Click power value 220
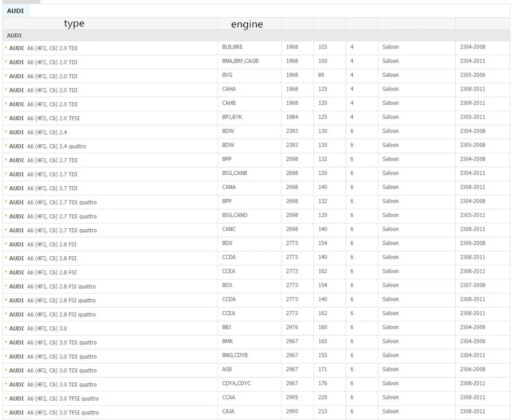Screen dimensions: 512x420 pyautogui.click(x=323, y=397)
